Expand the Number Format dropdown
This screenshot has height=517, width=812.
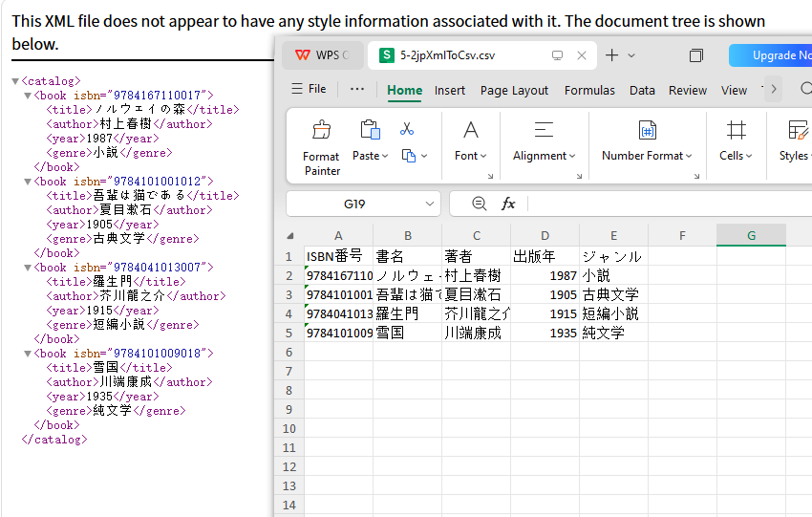point(689,156)
